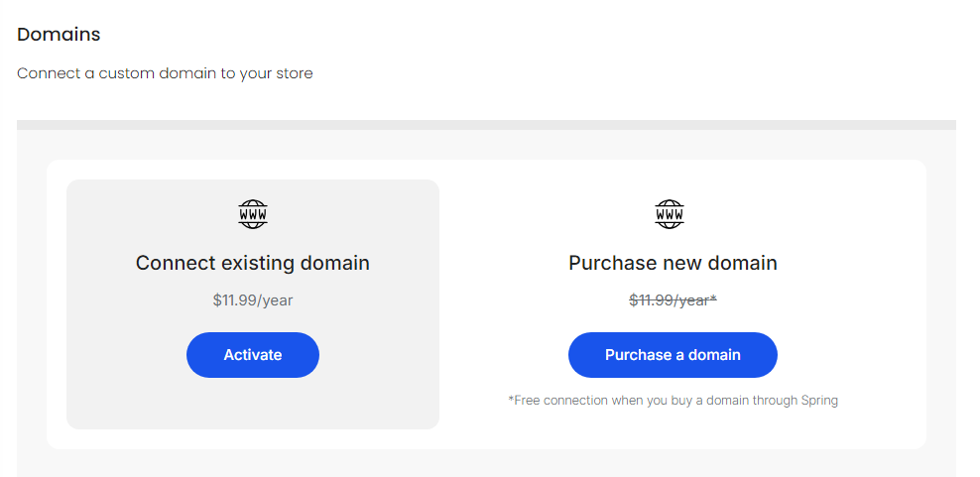Click the word 'Activate' on the blue button
Viewport: 980px width, 477px height.
point(253,354)
